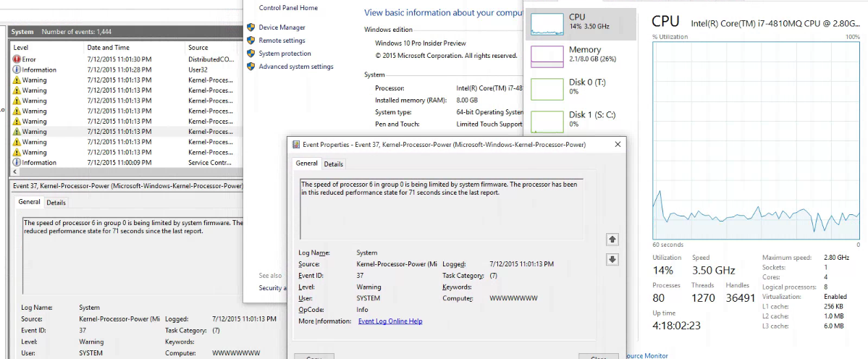
Task: Select the Disk 1 (S: C:) thumbnail
Action: [547, 122]
